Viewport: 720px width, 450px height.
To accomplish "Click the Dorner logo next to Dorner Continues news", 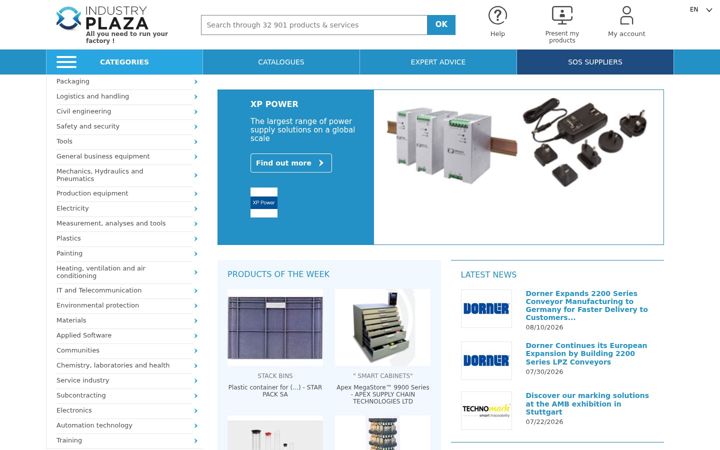I will pos(486,360).
